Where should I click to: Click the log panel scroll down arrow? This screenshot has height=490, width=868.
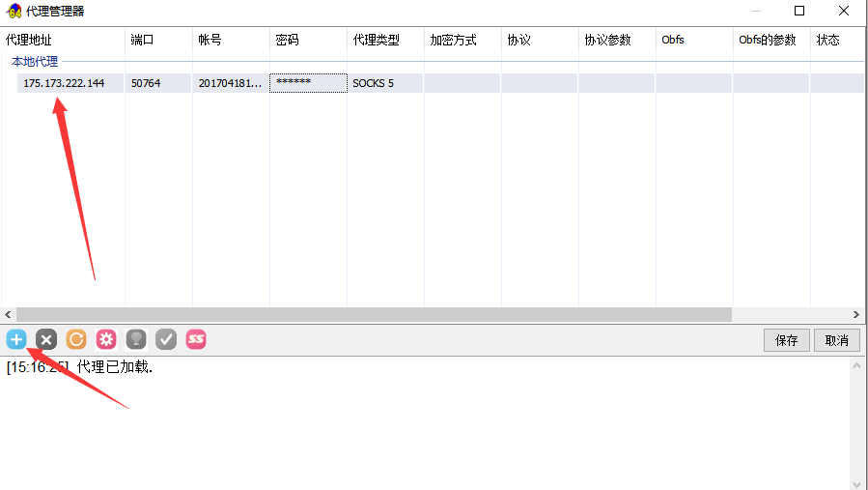pyautogui.click(x=857, y=484)
